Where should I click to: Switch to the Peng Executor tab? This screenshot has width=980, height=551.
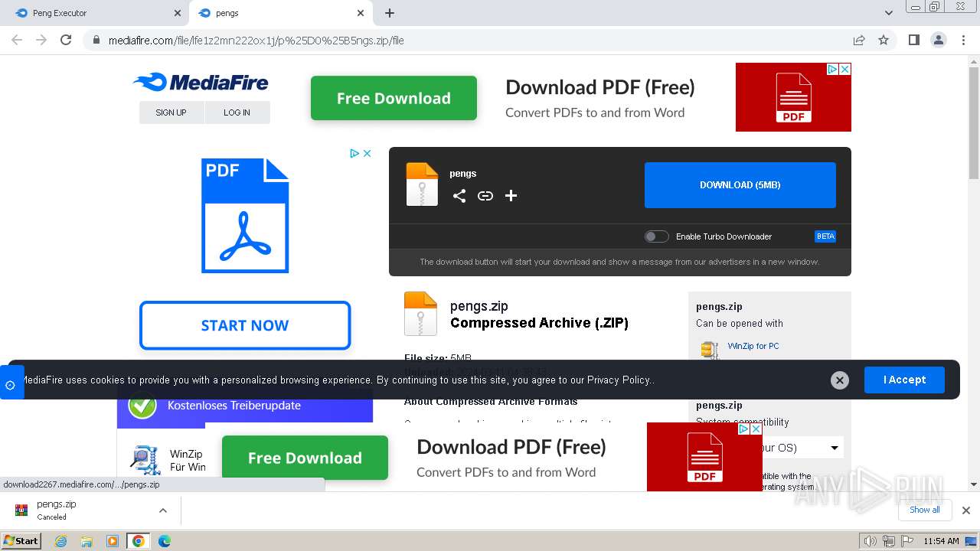click(95, 13)
